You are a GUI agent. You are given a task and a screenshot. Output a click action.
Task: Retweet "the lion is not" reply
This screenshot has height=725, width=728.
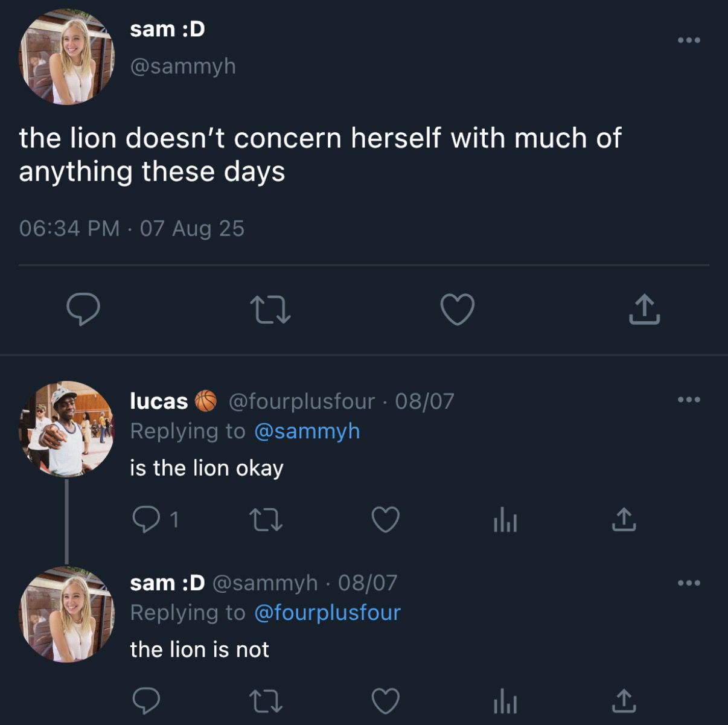266,701
